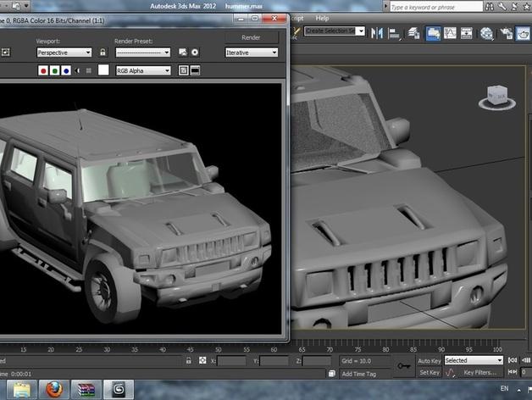Screen dimensions: 532x400
Task: Open Firefox from taskbar
Action: pyautogui.click(x=53, y=390)
